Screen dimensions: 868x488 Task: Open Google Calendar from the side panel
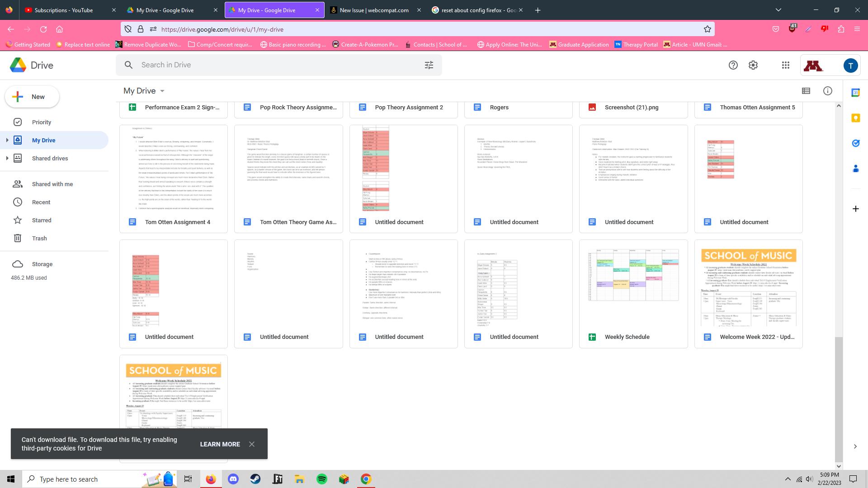[856, 92]
